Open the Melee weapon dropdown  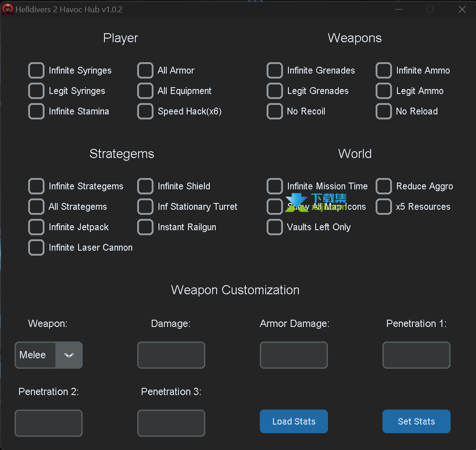coord(49,355)
